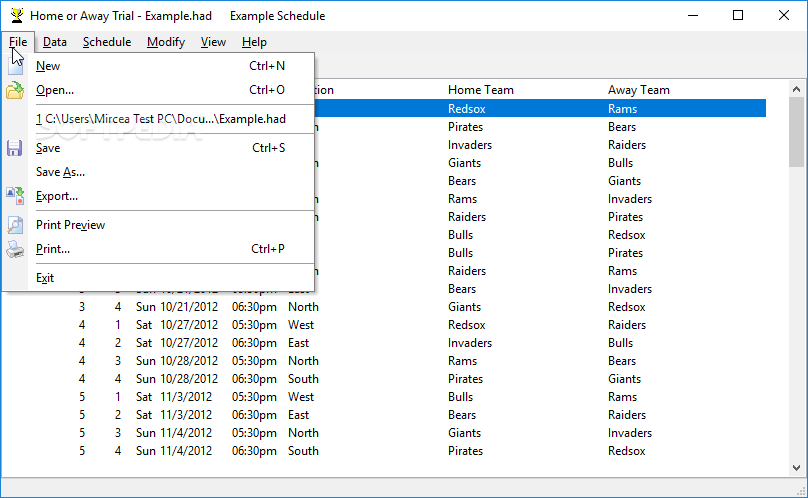Open the File menu
The width and height of the screenshot is (808, 498).
click(x=18, y=42)
